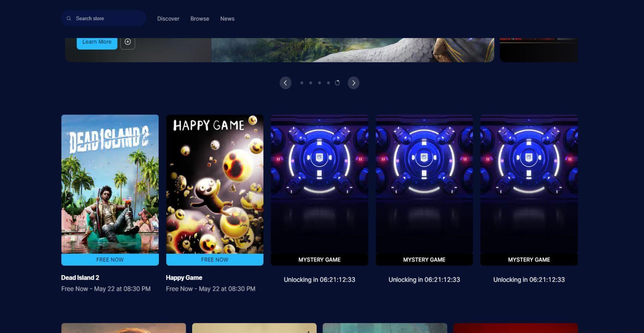Focus the Search store input field
Screen dimensions: 644x333
(x=107, y=18)
